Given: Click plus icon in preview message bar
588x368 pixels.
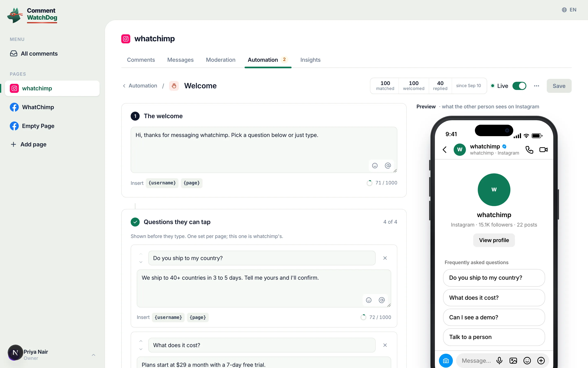Looking at the screenshot, I should pyautogui.click(x=541, y=361).
